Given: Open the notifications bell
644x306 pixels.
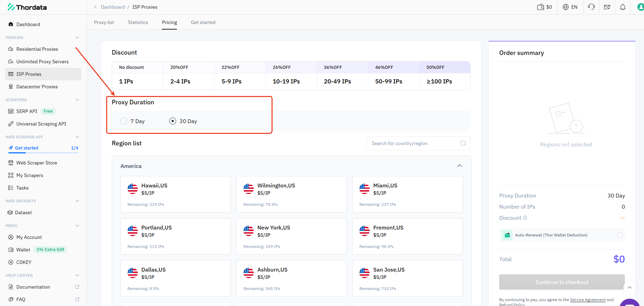Looking at the screenshot, I should [x=623, y=7].
